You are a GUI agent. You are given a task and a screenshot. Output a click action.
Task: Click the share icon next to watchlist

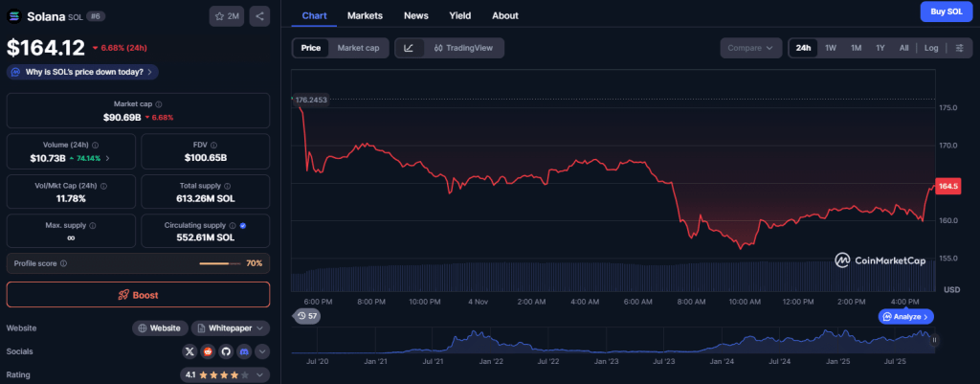(261, 16)
